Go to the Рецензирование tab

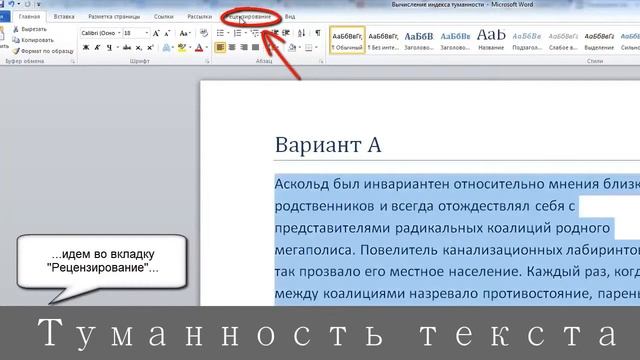249,17
